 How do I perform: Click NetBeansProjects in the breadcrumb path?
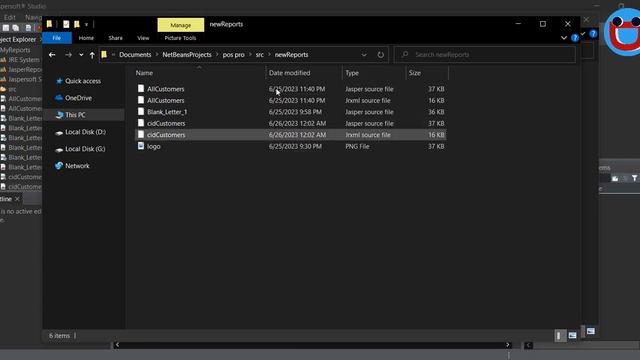coord(187,55)
